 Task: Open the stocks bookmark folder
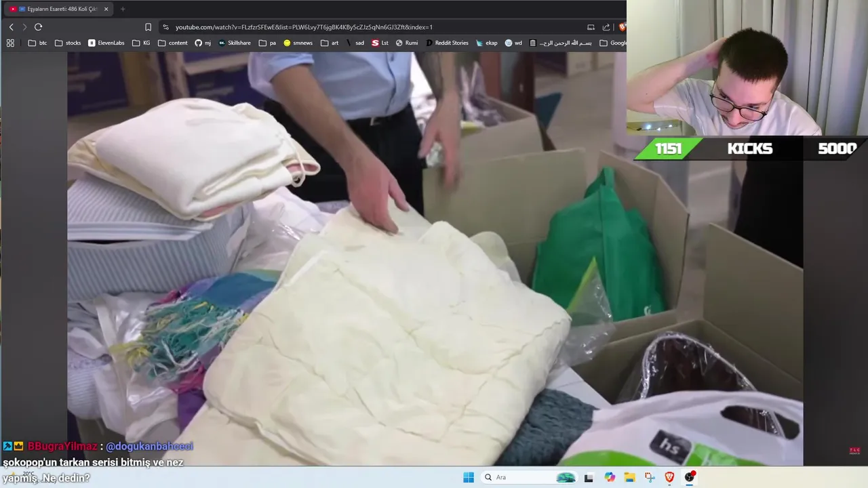click(x=68, y=43)
